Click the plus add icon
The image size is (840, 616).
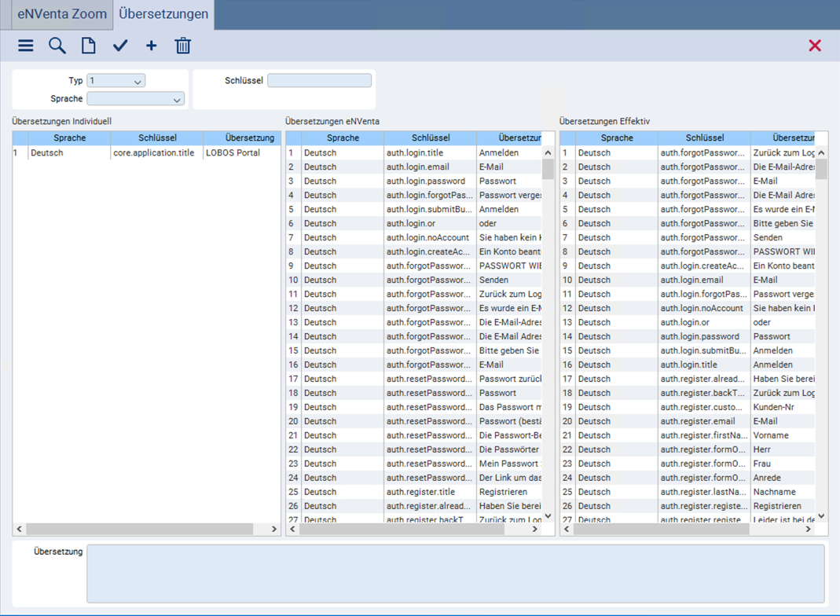click(152, 46)
